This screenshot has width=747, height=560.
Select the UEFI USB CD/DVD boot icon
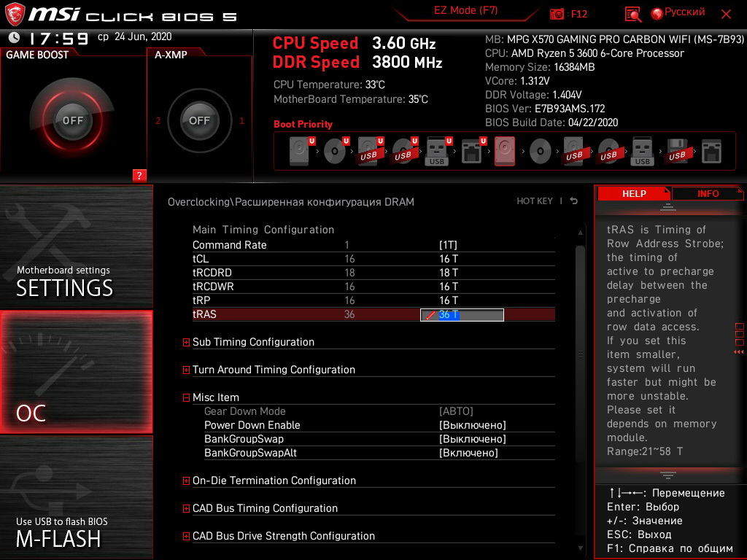click(404, 151)
